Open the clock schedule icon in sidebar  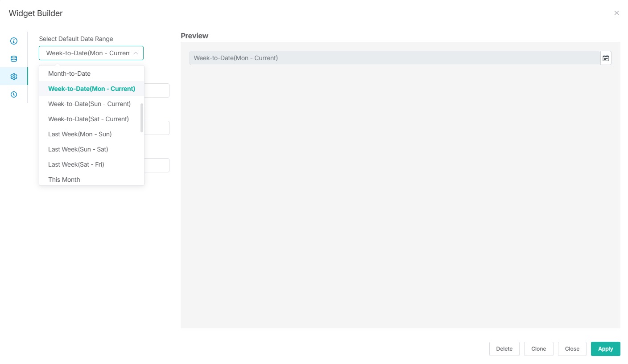click(x=14, y=94)
